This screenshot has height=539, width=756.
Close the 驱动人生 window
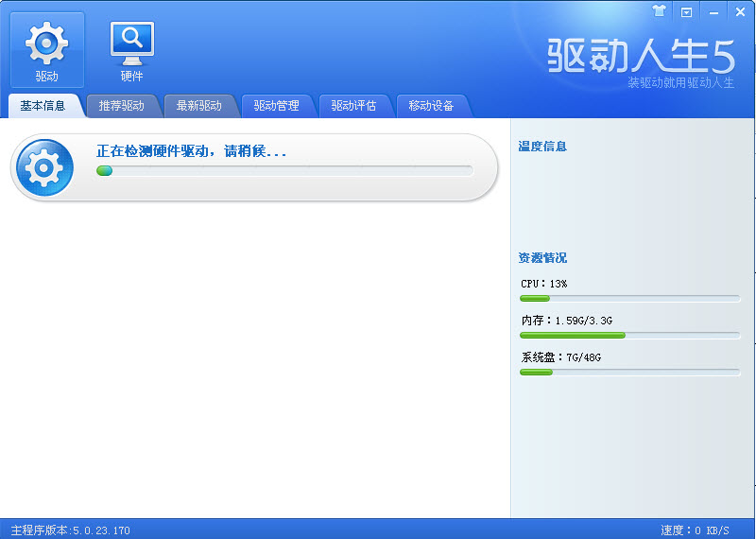pos(740,12)
